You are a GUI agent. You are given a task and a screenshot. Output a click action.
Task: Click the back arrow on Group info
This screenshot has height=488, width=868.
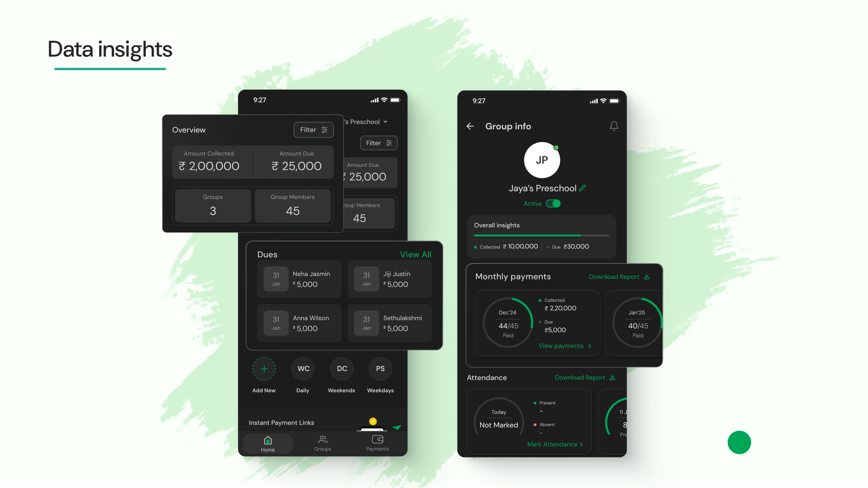[x=470, y=126]
